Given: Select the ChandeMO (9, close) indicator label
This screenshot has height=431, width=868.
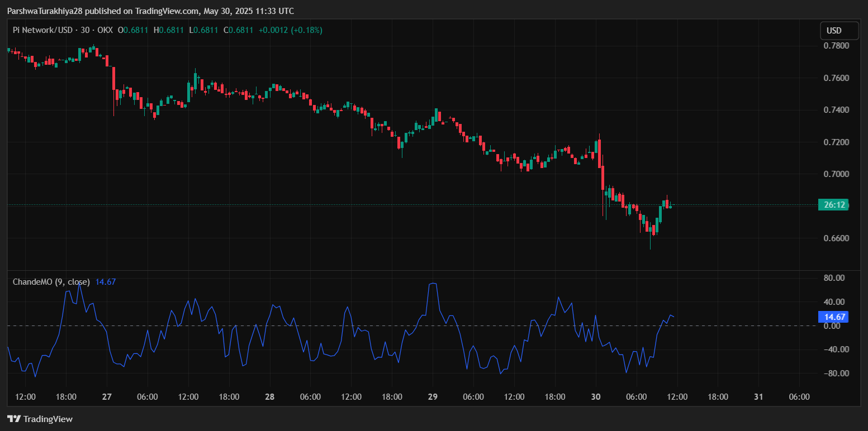Looking at the screenshot, I should pyautogui.click(x=51, y=282).
